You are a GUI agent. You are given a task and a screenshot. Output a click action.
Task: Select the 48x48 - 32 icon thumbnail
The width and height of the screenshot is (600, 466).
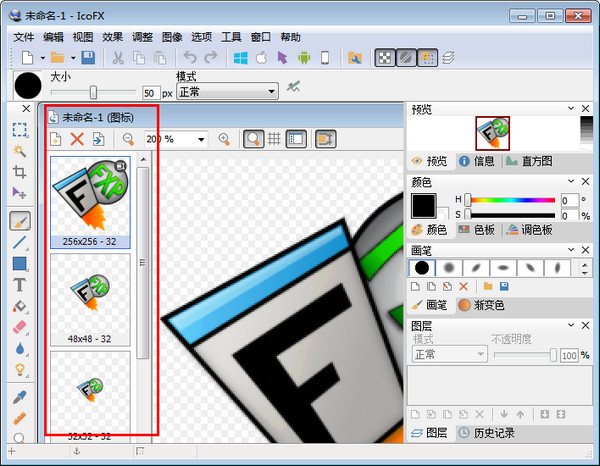click(x=90, y=295)
